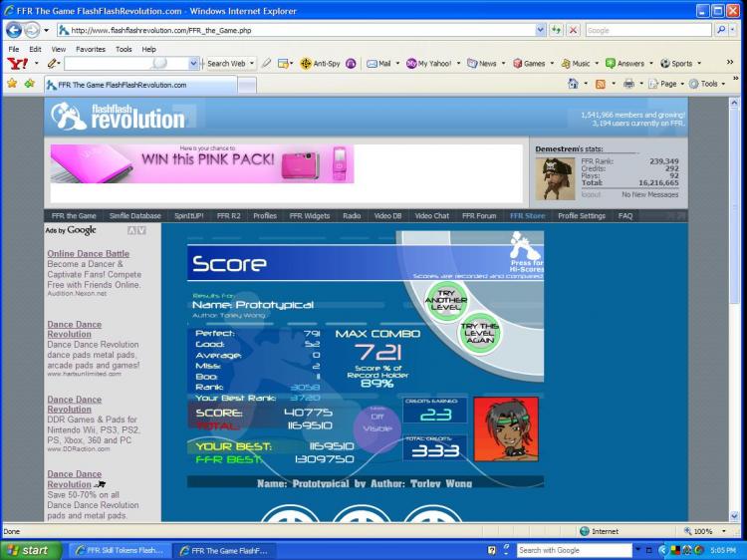
Task: Click the browser Back arrow button
Action: pyautogui.click(x=15, y=30)
